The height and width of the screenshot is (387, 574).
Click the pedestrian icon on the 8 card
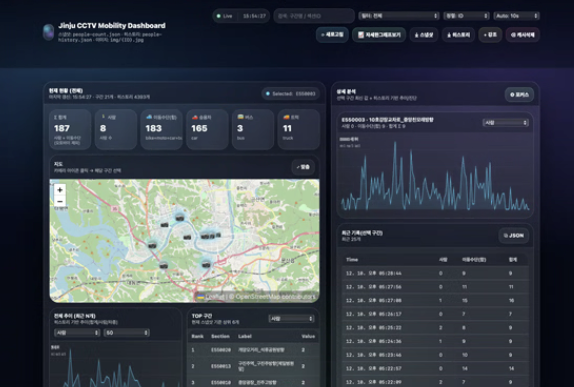point(103,117)
